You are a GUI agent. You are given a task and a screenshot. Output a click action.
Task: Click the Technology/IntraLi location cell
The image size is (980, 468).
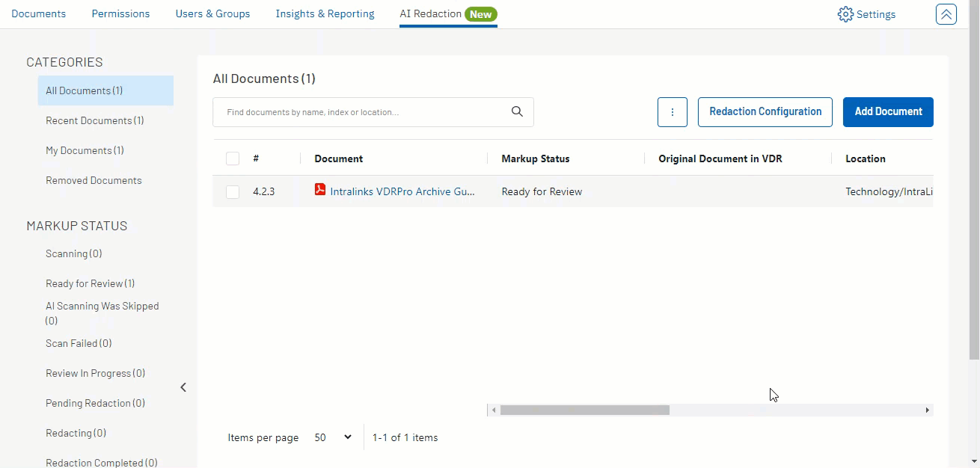889,191
